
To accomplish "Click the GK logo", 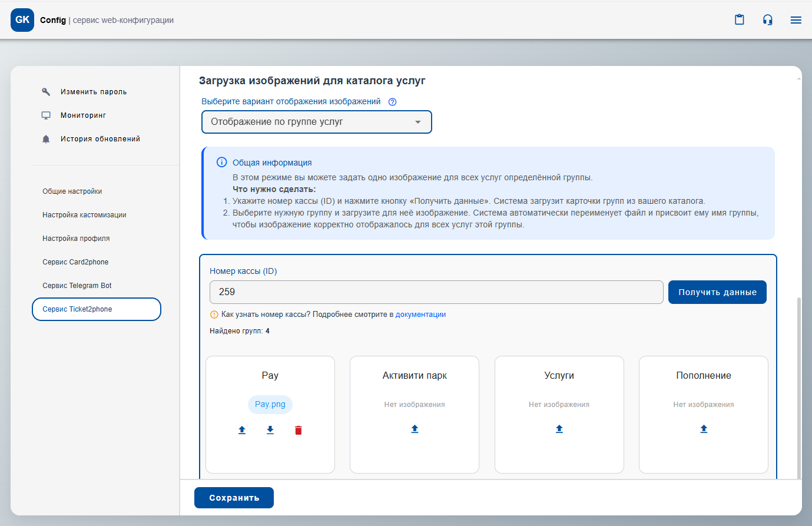I will [x=22, y=20].
